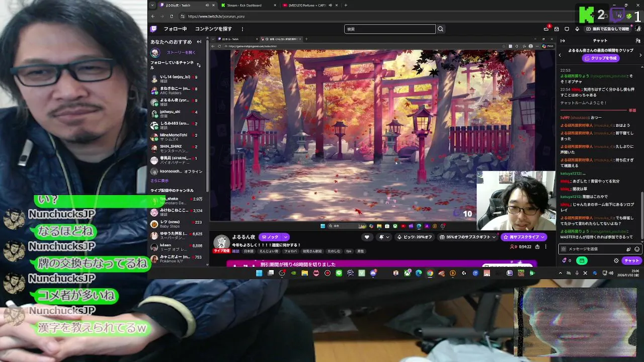Viewport: 644px width, 362px height.
Task: Click the green channel points icon in chat
Action: pyautogui.click(x=582, y=260)
